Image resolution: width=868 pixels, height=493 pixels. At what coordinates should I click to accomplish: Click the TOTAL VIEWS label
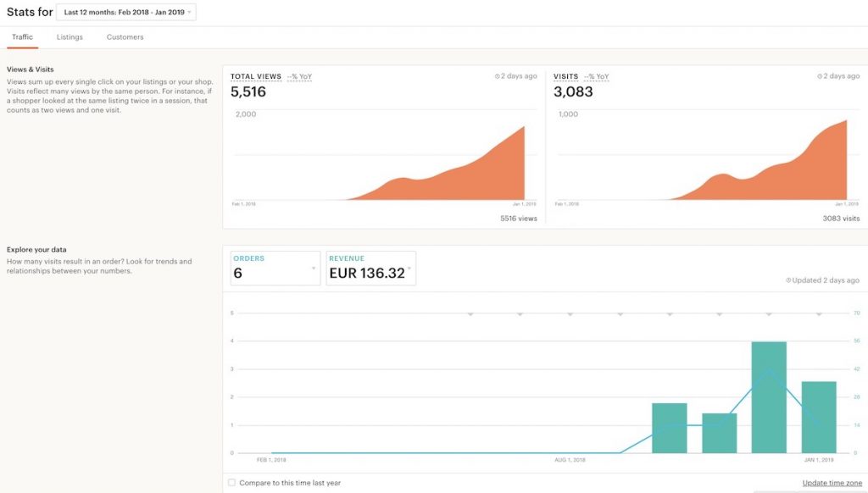coord(256,76)
